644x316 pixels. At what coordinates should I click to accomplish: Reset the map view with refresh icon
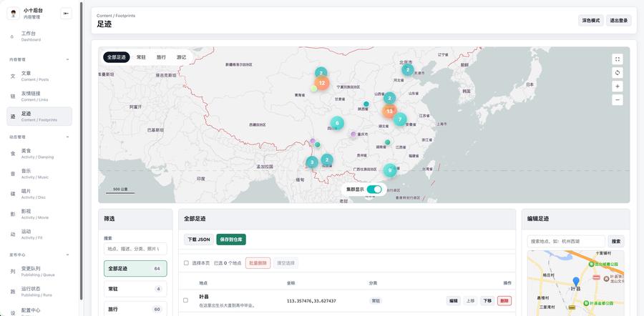coord(618,73)
